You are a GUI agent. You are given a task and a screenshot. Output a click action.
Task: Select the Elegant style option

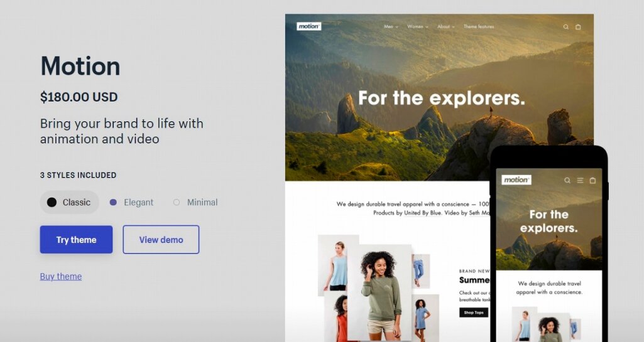(x=131, y=202)
